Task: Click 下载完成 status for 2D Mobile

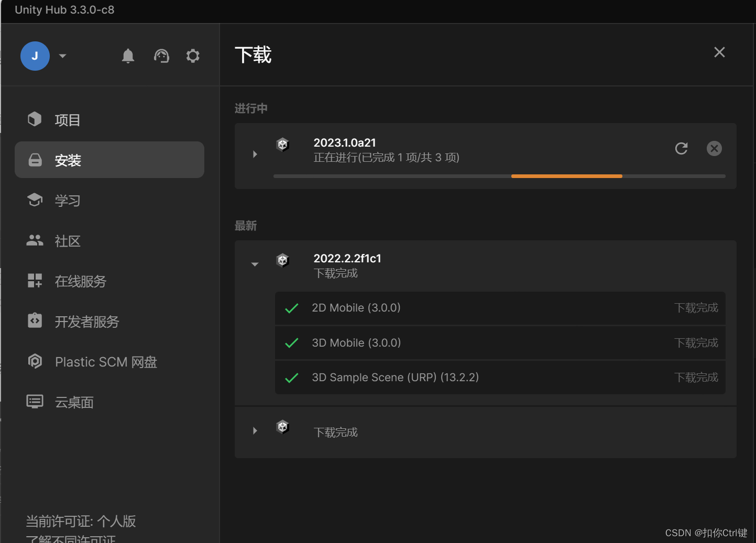Action: [x=696, y=308]
